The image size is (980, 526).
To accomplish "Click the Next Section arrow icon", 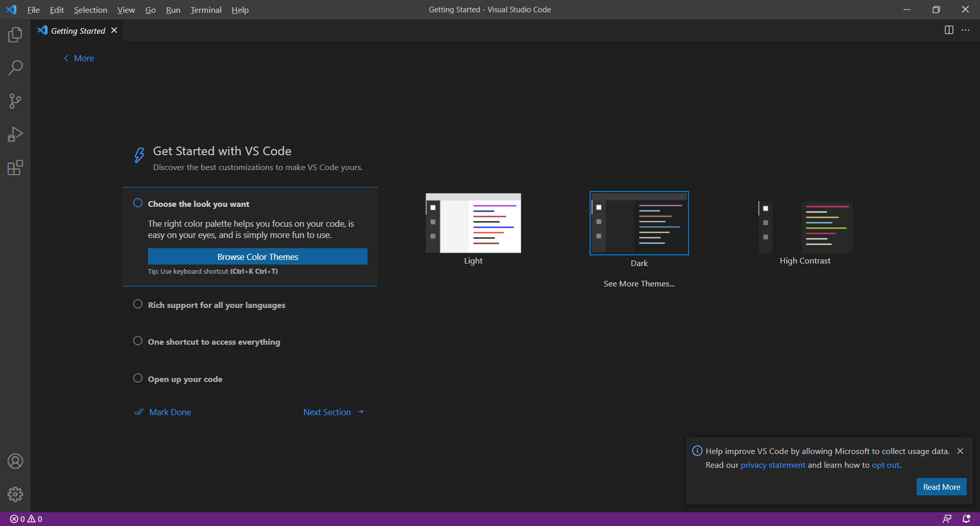I will [361, 412].
